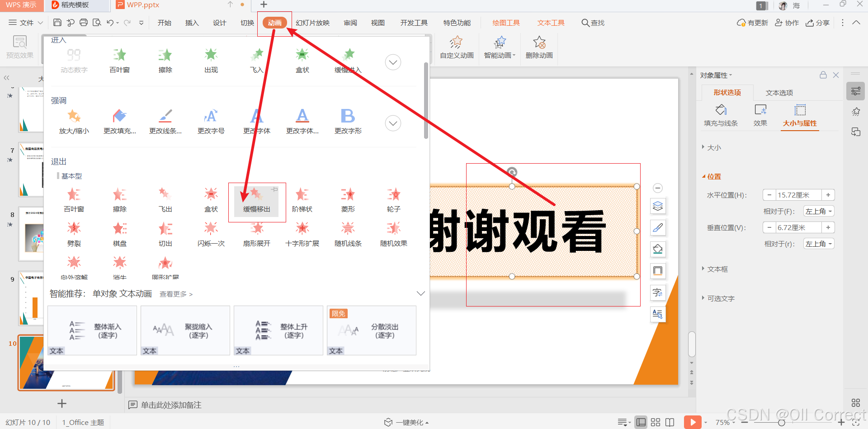Choose the 轮子 exit animation
The height and width of the screenshot is (429, 868).
click(393, 200)
